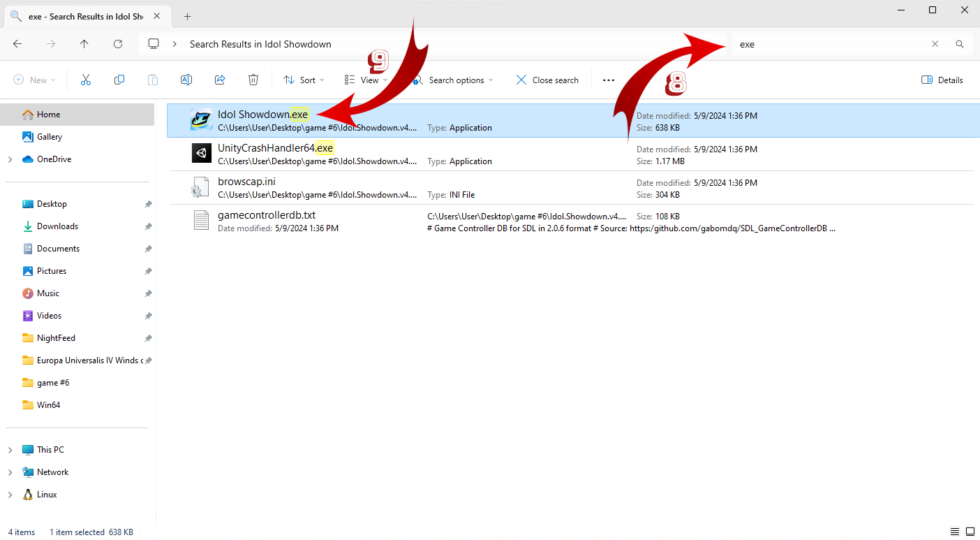Viewport: 980px width, 540px height.
Task: Expand the Linux tree node
Action: tap(10, 495)
